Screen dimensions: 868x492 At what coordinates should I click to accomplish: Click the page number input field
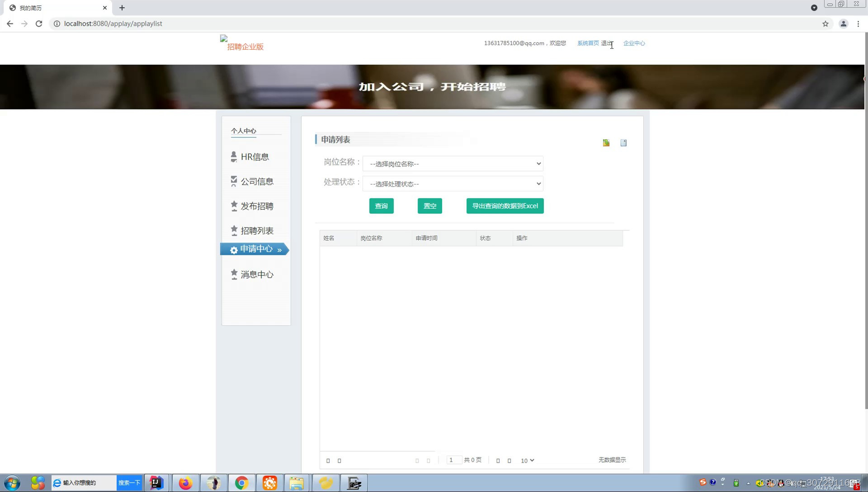click(454, 460)
